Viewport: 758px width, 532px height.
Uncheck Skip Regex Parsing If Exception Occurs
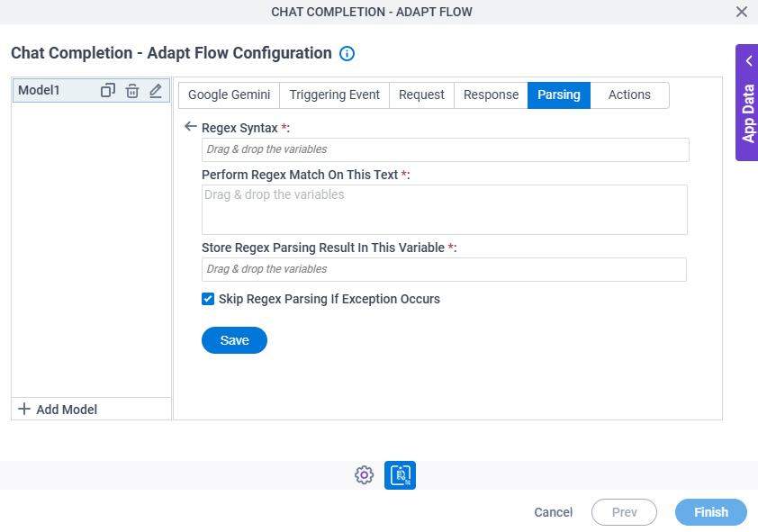point(208,299)
